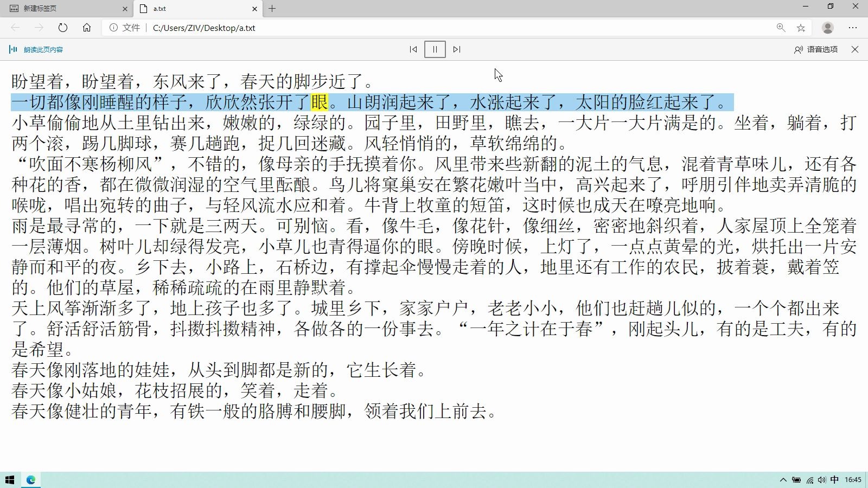
Task: Click the line starting 春天像健壮的青年
Action: (x=254, y=411)
